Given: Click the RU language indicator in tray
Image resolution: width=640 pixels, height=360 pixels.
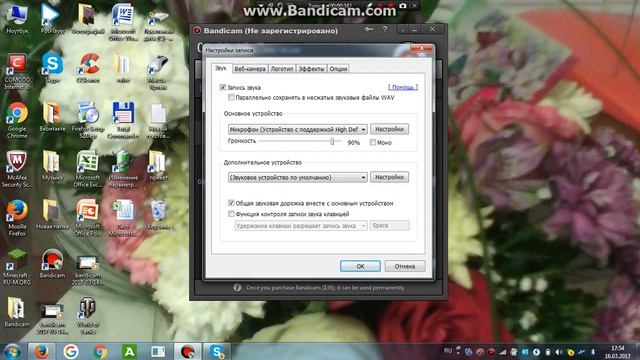Looking at the screenshot, I should click(448, 350).
